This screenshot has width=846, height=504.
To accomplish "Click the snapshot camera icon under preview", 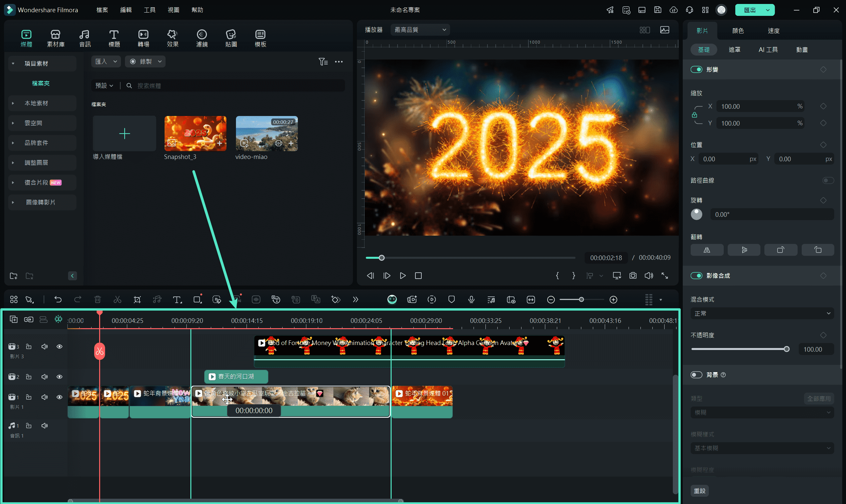I will click(x=633, y=275).
